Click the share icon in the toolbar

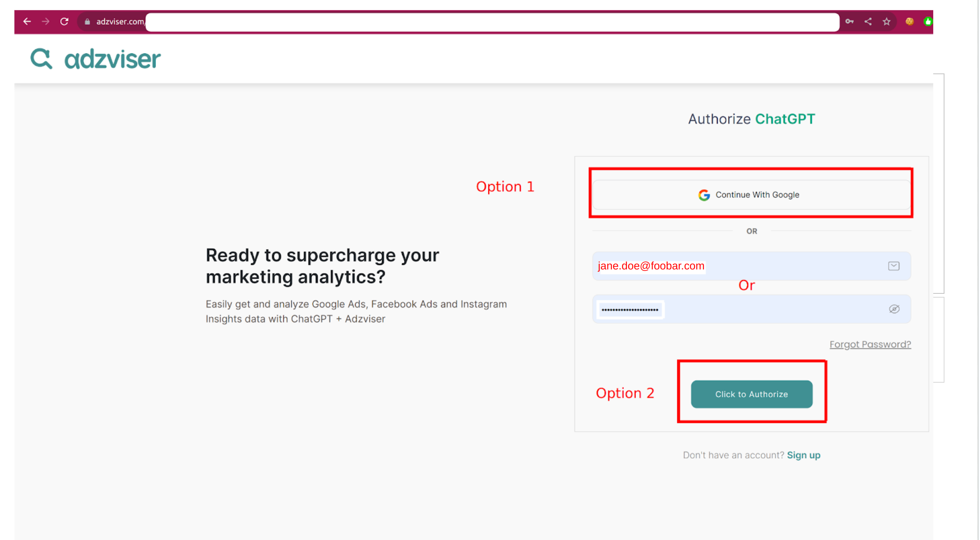pos(868,22)
